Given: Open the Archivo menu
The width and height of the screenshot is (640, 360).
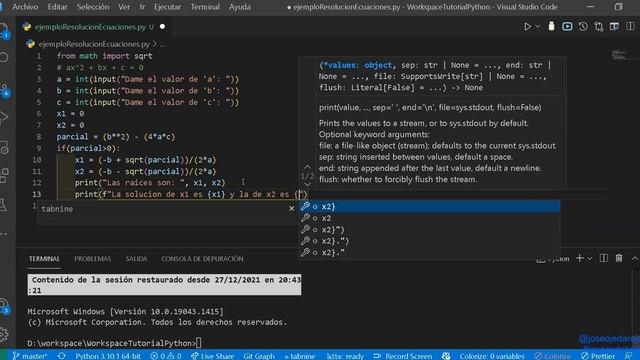Looking at the screenshot, I should (25, 7).
